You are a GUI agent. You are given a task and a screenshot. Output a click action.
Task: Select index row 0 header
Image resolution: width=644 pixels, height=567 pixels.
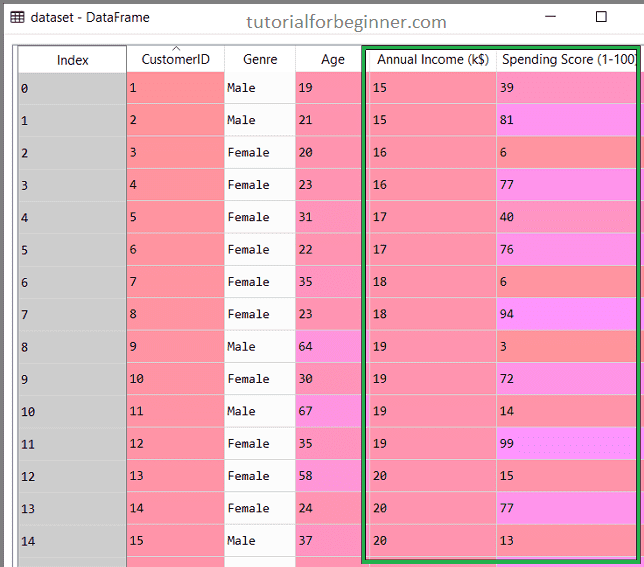[x=72, y=88]
